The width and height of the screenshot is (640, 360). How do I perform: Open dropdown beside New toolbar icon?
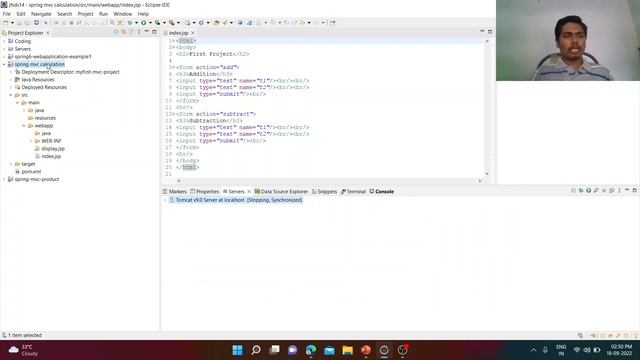tap(12, 23)
